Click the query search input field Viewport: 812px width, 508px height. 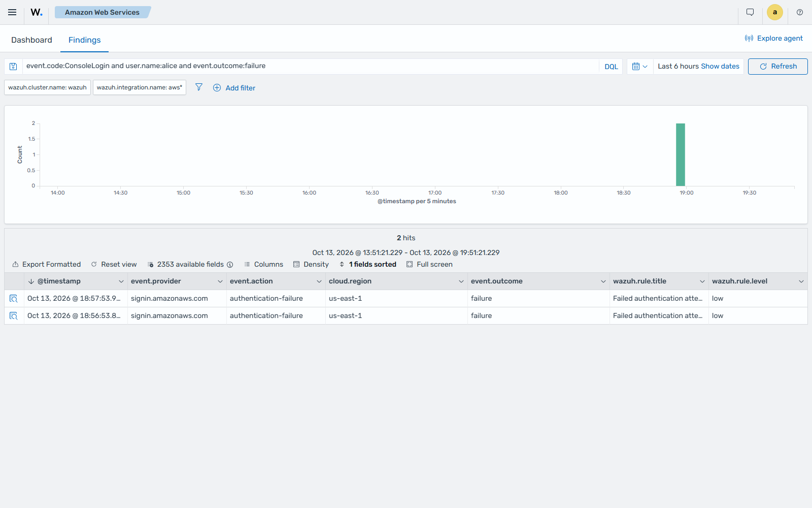tap(311, 66)
